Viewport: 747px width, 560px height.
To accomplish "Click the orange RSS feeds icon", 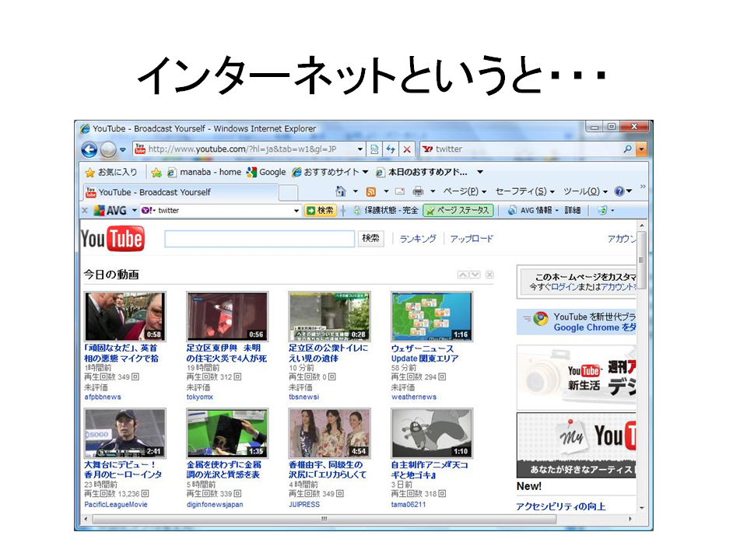I will point(370,191).
